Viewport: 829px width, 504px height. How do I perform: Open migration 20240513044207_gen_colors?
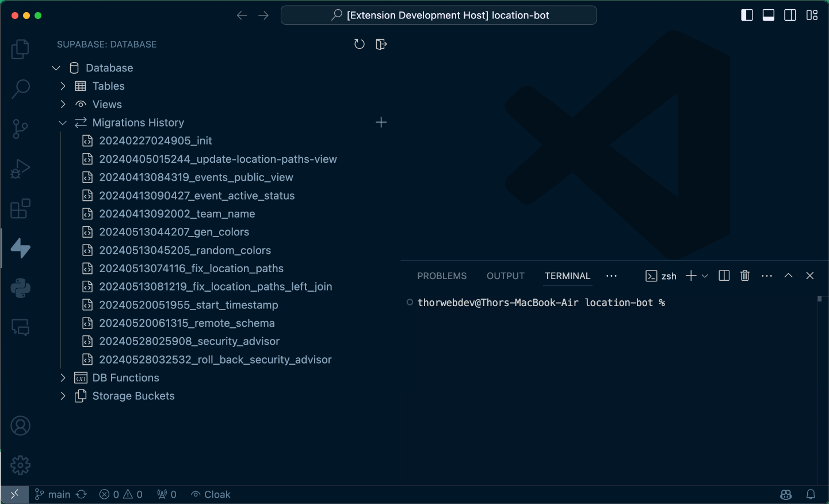[x=174, y=232]
